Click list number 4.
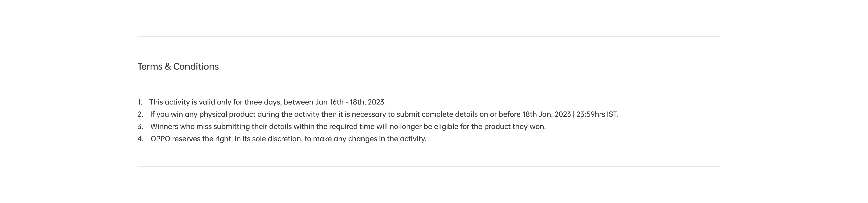868x203 pixels. coord(140,139)
